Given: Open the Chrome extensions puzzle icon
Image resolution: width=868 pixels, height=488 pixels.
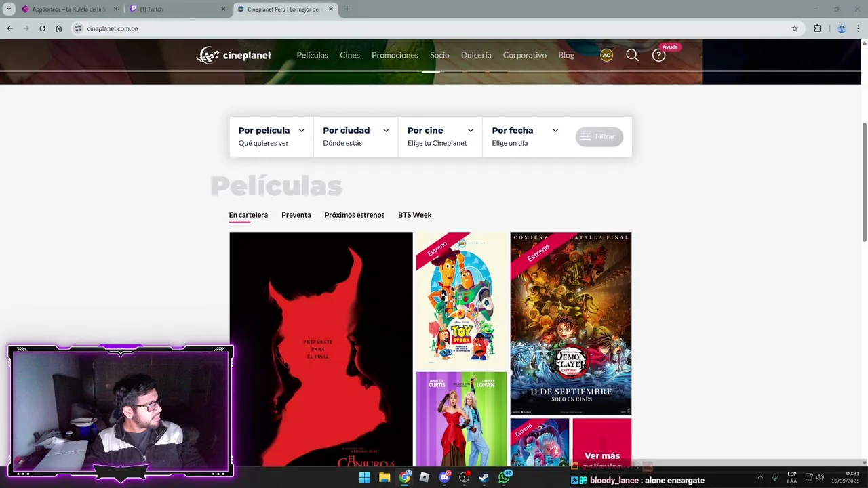Looking at the screenshot, I should [817, 28].
